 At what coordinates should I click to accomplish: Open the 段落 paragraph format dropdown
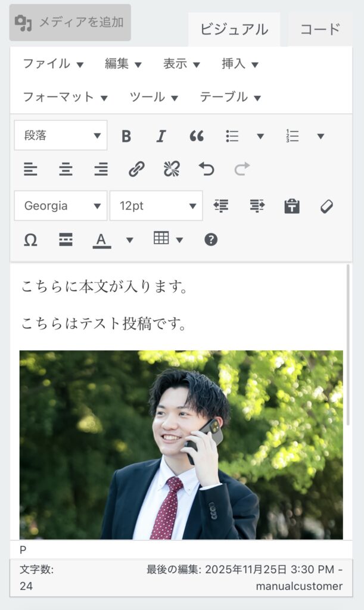(x=61, y=136)
